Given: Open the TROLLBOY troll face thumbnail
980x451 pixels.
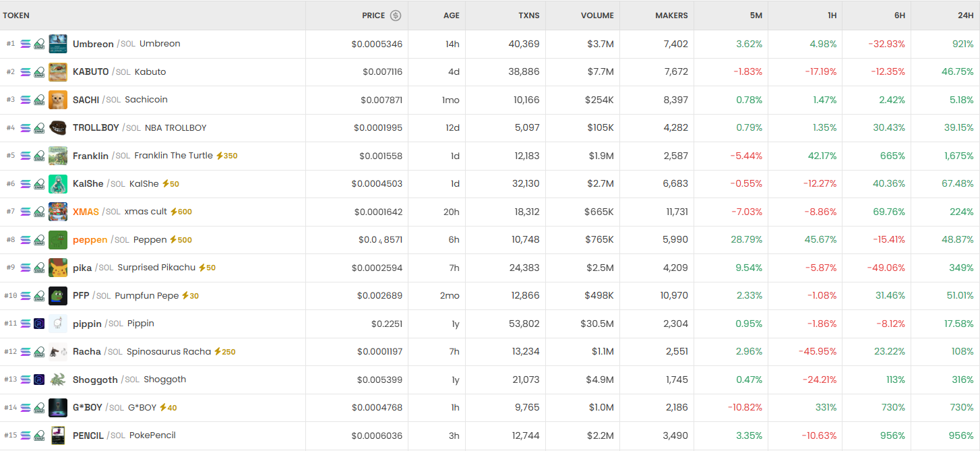Looking at the screenshot, I should [x=58, y=128].
